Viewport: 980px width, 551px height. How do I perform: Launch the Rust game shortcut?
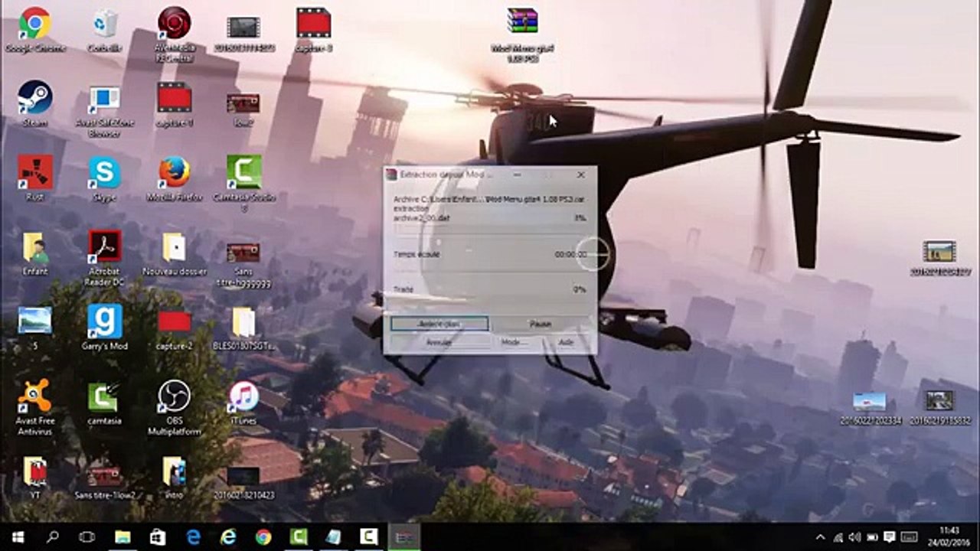[35, 178]
